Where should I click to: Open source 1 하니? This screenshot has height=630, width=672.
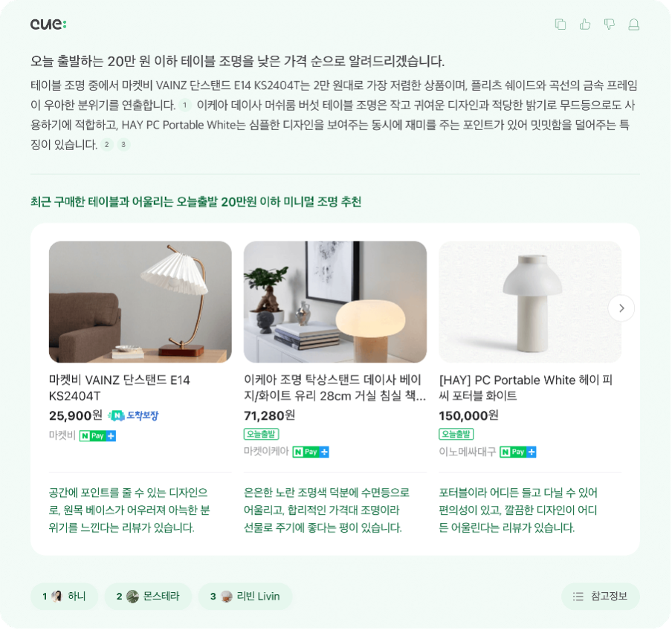[x=64, y=596]
